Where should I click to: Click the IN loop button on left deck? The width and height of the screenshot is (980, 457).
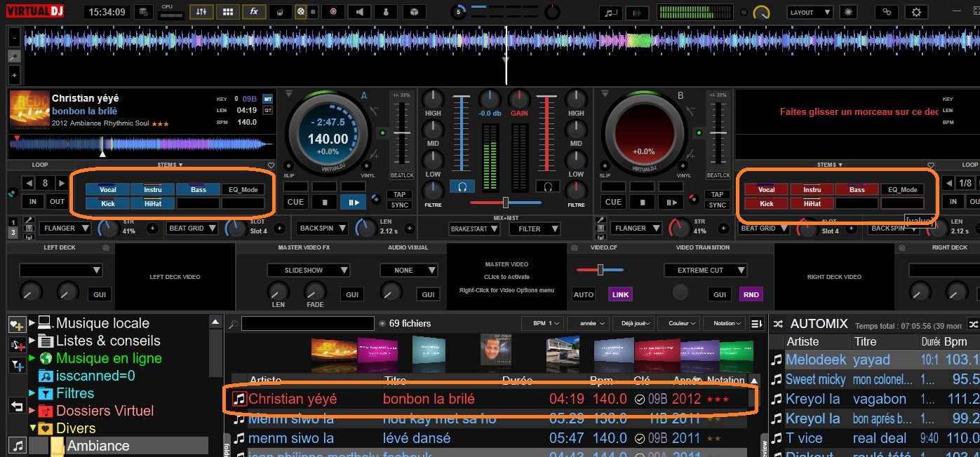click(32, 202)
